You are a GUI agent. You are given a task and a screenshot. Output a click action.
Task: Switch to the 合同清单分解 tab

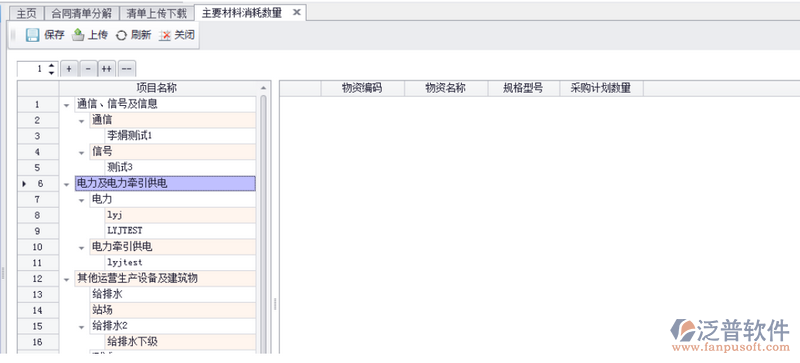pyautogui.click(x=82, y=13)
